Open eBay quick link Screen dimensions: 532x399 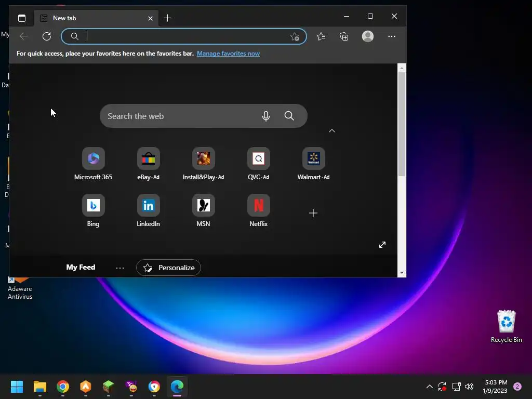148,164
